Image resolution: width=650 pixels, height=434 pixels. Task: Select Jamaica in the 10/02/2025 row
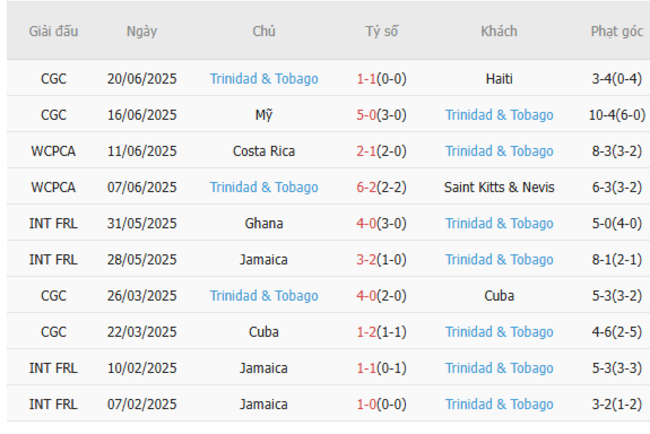pos(264,368)
